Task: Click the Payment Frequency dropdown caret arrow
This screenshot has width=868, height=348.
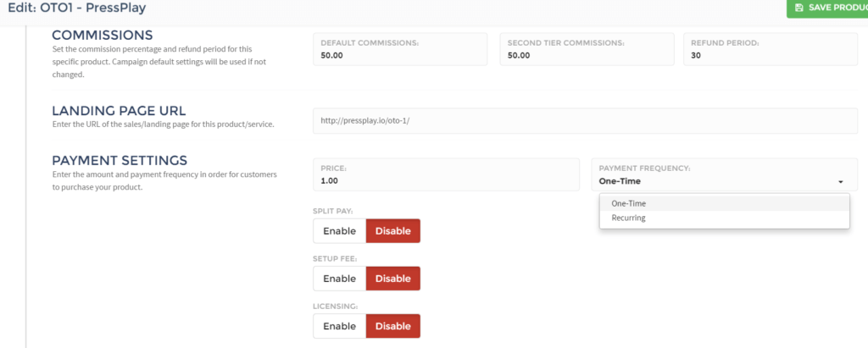Action: pos(840,182)
